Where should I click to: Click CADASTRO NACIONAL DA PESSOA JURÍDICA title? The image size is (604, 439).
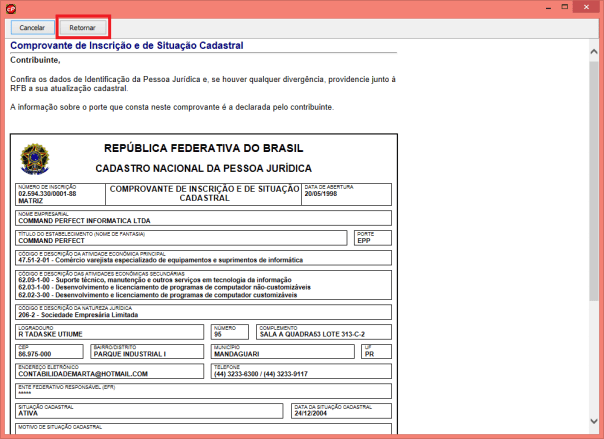(x=204, y=168)
